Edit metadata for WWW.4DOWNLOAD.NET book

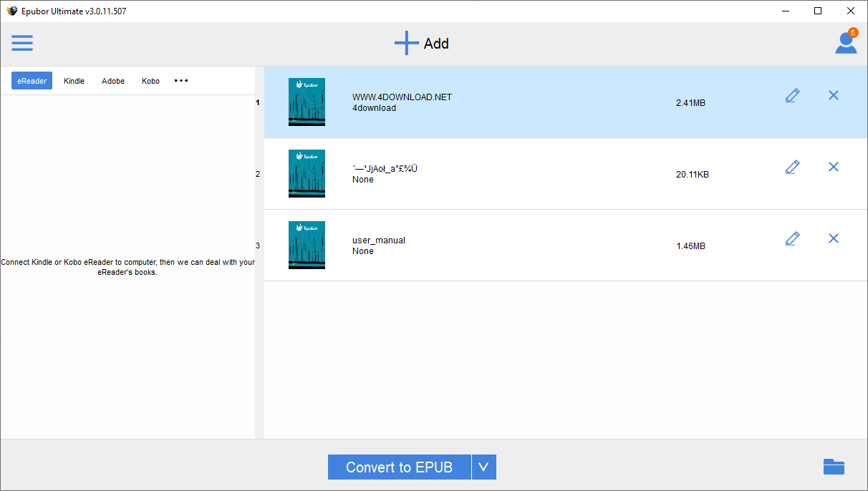pyautogui.click(x=792, y=95)
